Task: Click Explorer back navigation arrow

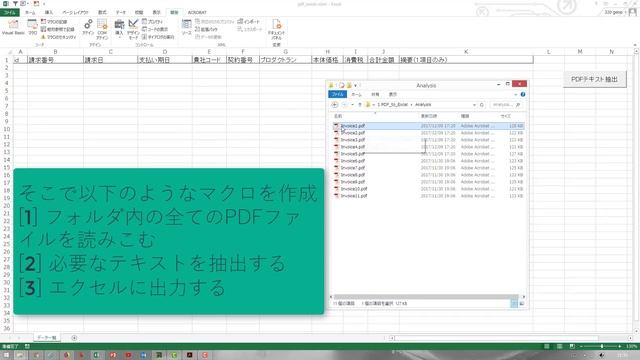Action: tap(334, 105)
